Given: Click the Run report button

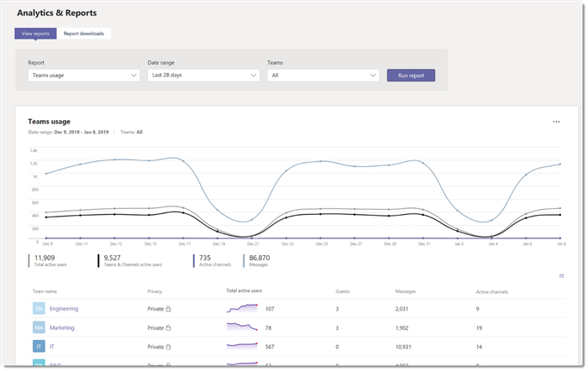Looking at the screenshot, I should pos(411,76).
